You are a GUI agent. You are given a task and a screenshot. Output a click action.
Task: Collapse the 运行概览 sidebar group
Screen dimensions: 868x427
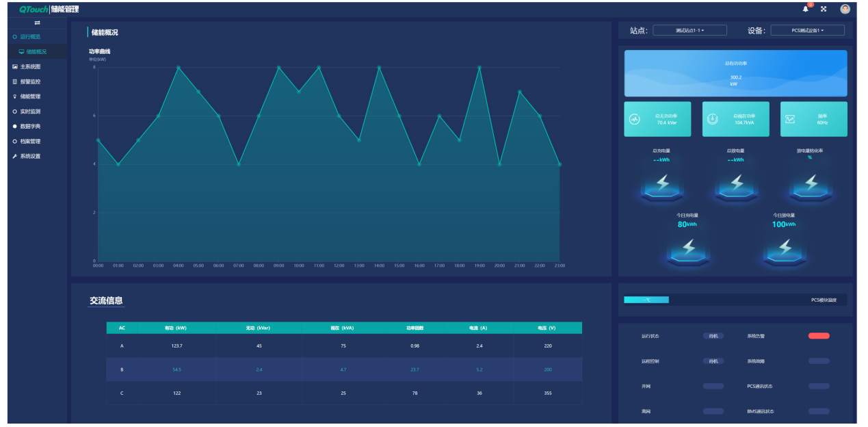pyautogui.click(x=30, y=37)
